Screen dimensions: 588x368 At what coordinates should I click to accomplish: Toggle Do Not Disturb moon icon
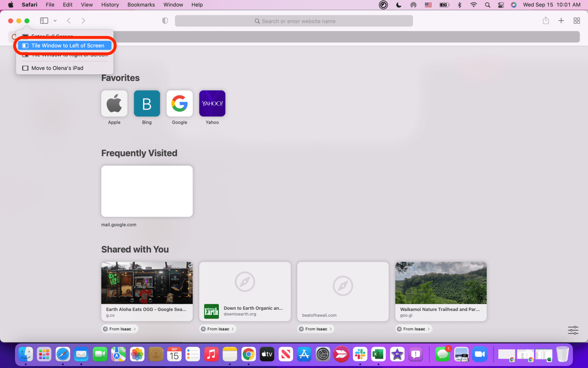pos(399,5)
